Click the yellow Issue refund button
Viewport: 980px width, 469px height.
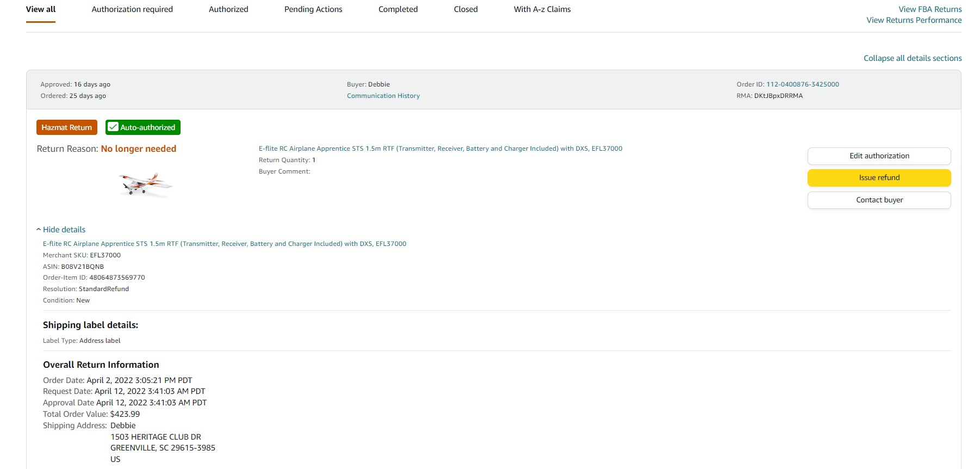[x=879, y=178]
